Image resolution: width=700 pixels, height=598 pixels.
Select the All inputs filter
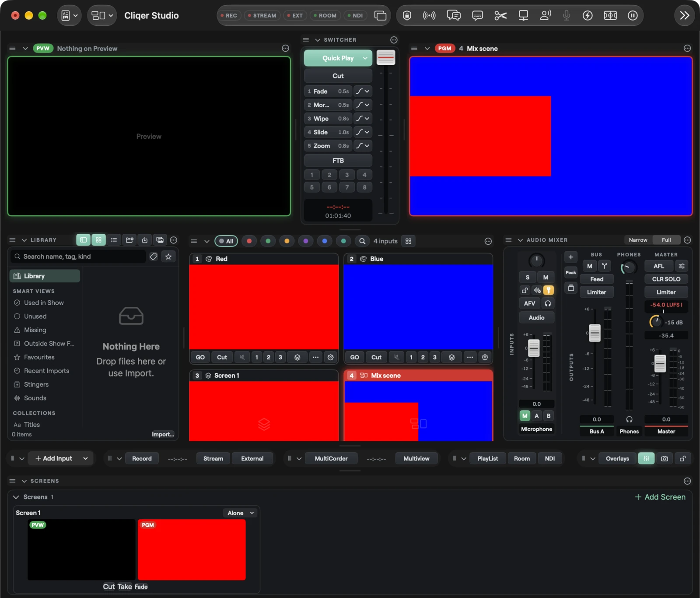226,241
